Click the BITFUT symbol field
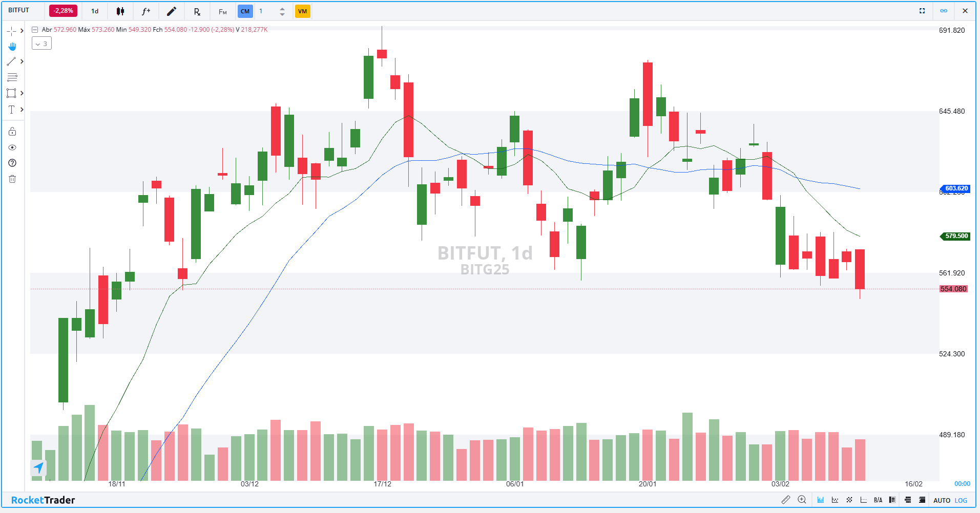980x513 pixels. (x=19, y=10)
